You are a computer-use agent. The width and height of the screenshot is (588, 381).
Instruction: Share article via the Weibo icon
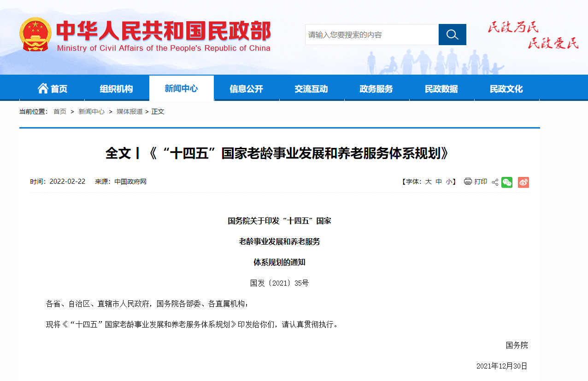point(523,182)
